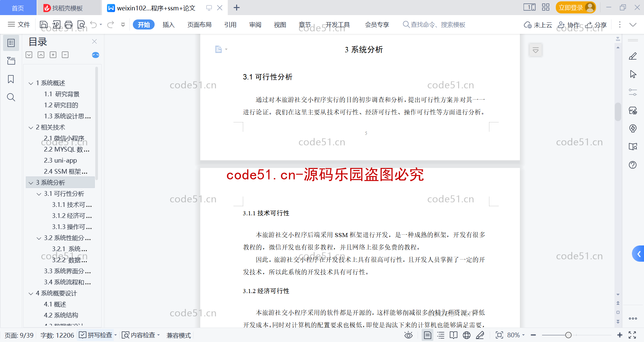This screenshot has width=644, height=342.
Task: Switch to web layout globe icon
Action: point(467,335)
